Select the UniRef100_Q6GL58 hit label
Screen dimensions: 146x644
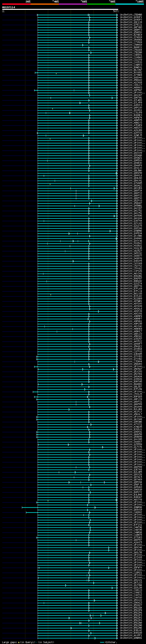point(131,552)
